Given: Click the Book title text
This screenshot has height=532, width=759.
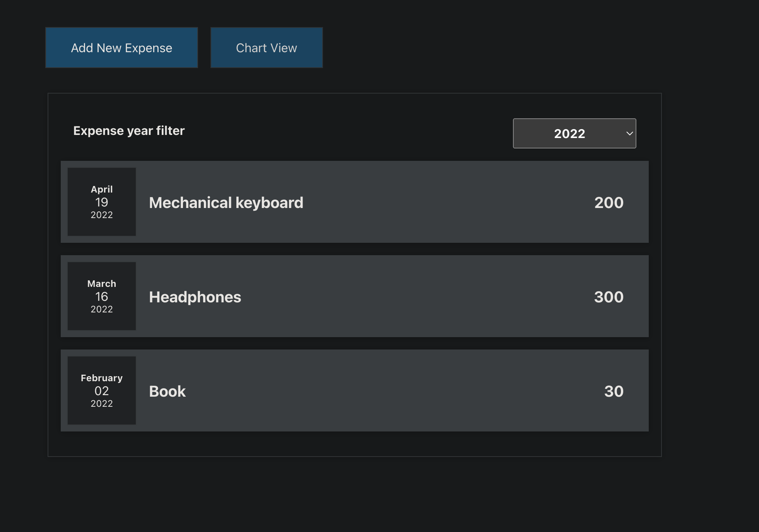Looking at the screenshot, I should (x=167, y=391).
